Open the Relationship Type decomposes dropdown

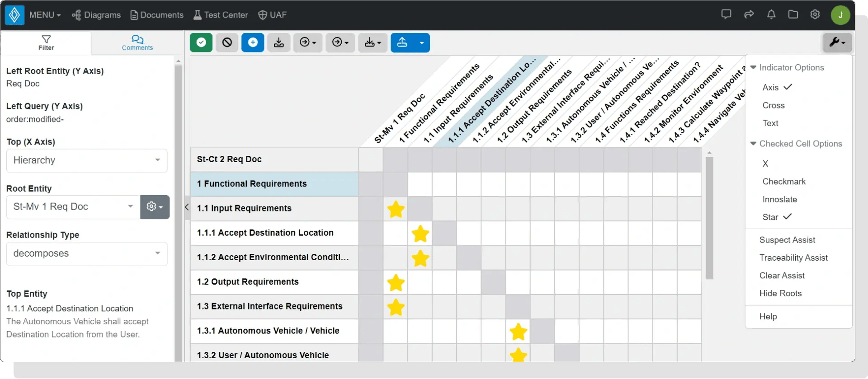[x=87, y=253]
